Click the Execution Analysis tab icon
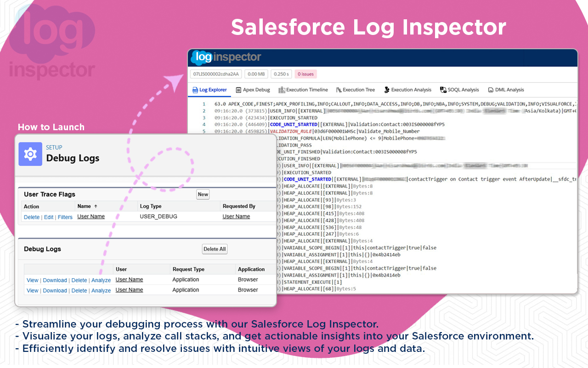Viewport: 588px width, 368px height. (387, 90)
